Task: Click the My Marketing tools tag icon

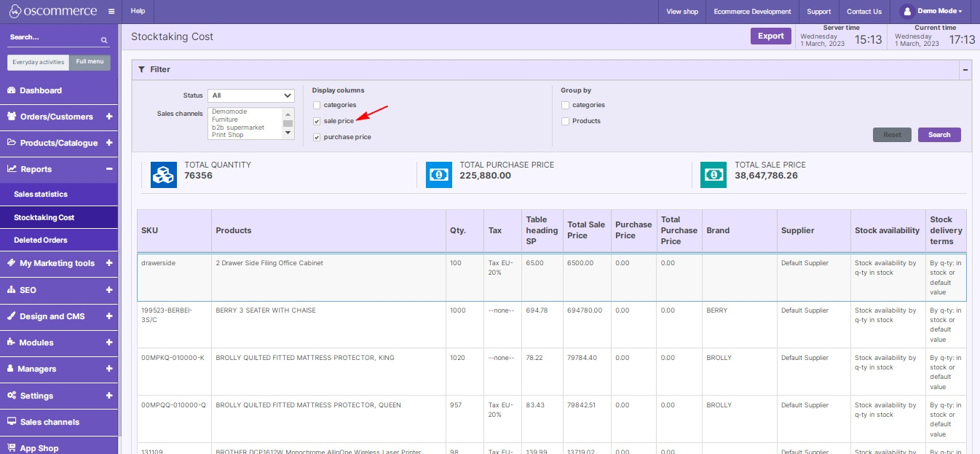Action: 12,263
